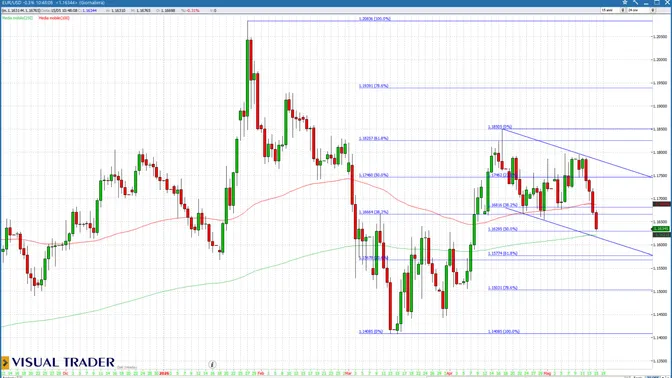Click the 1.19000 price axis label
The width and height of the screenshot is (672, 378).
[660, 106]
